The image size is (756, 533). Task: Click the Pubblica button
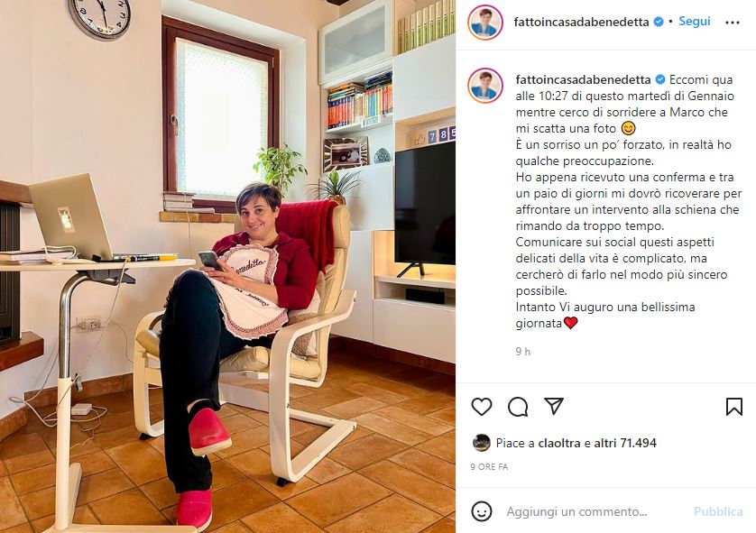point(718,511)
